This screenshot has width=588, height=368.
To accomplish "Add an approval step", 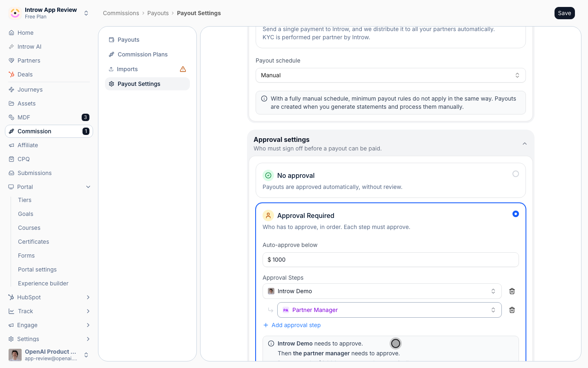I will point(292,325).
